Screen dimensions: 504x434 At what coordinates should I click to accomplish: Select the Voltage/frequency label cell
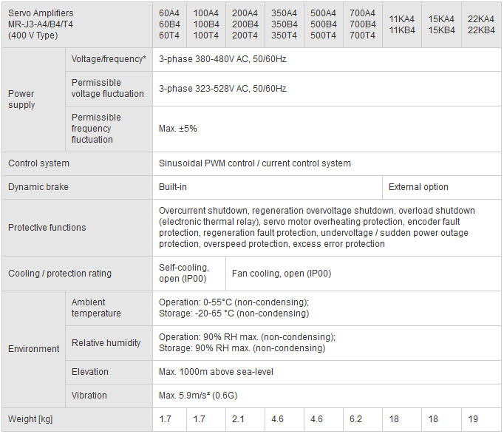109,59
